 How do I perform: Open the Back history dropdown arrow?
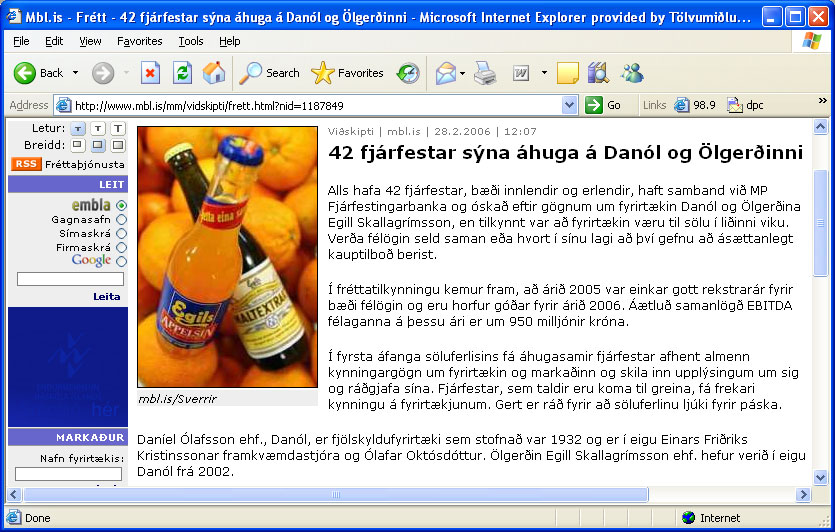[76, 73]
